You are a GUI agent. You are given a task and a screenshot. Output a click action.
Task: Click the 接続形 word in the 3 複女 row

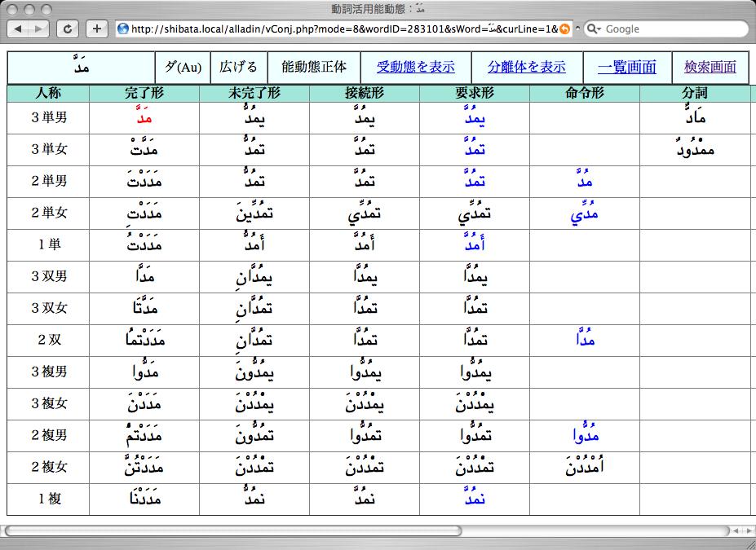365,401
